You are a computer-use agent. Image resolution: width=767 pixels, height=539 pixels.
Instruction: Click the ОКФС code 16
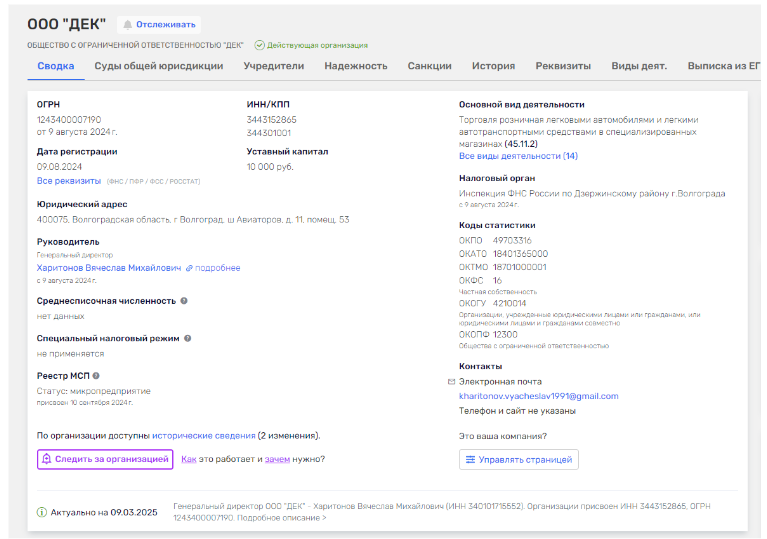point(497,280)
